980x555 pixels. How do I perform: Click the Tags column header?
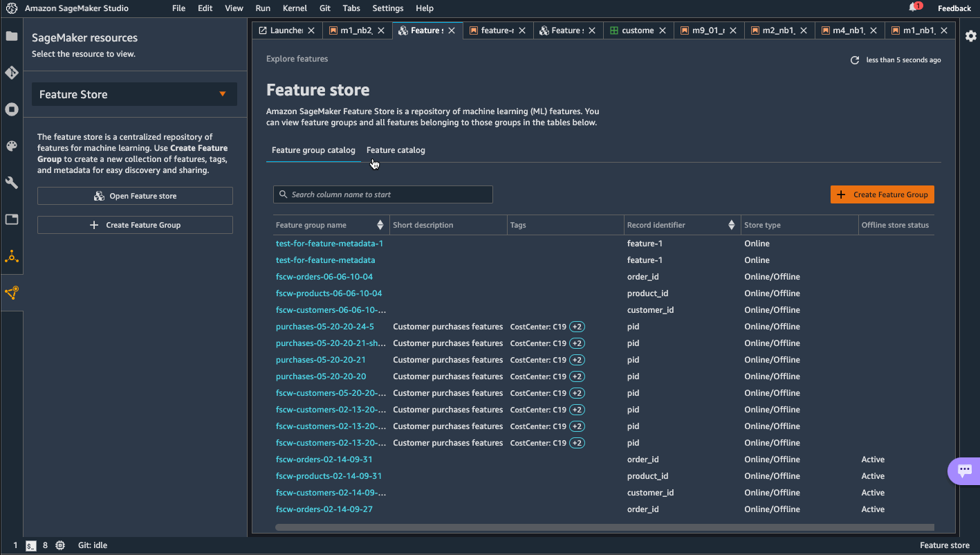[x=518, y=225]
